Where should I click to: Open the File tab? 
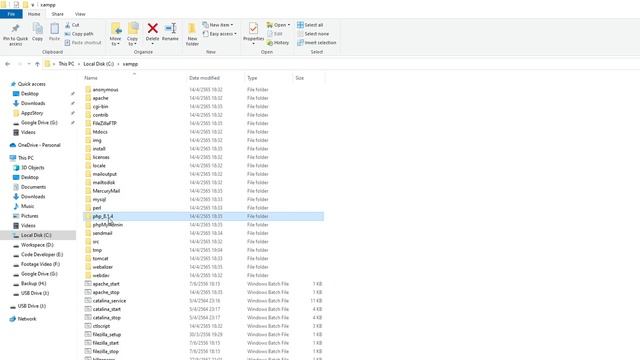tap(11, 14)
